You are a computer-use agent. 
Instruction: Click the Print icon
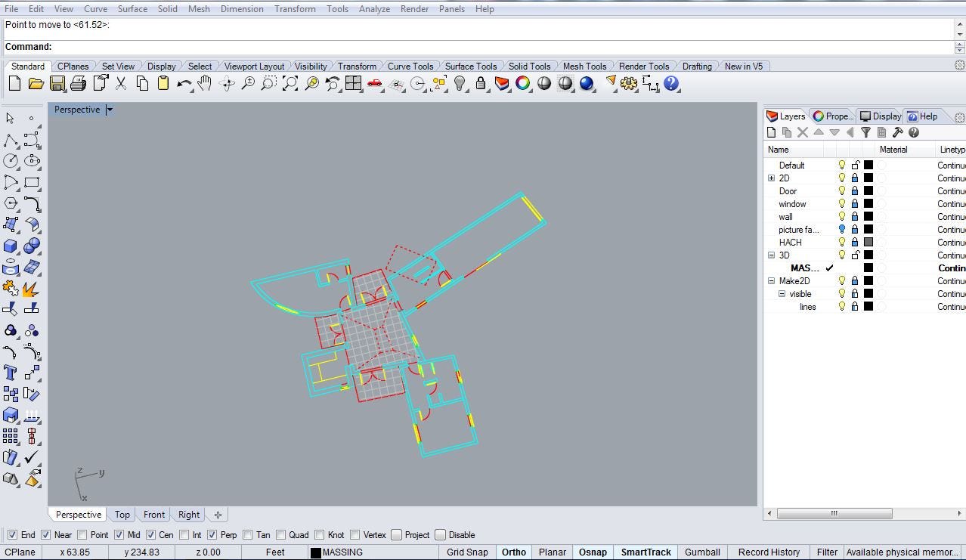(78, 84)
